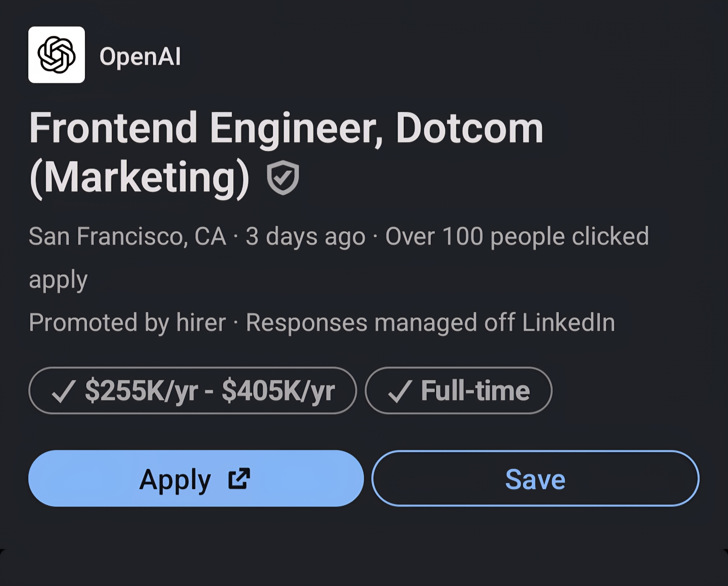
Task: Click the San Francisco, CA location text
Action: tap(127, 236)
